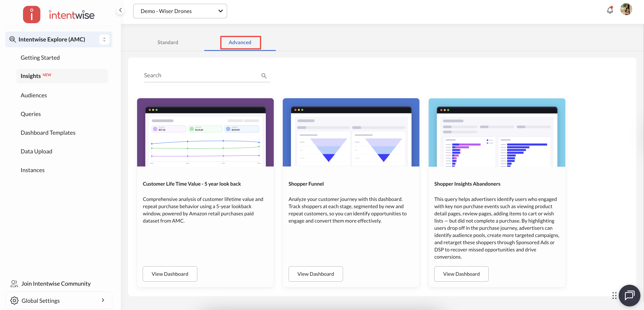Expand Global Settings with the right arrow
The height and width of the screenshot is (310, 644).
tap(103, 300)
